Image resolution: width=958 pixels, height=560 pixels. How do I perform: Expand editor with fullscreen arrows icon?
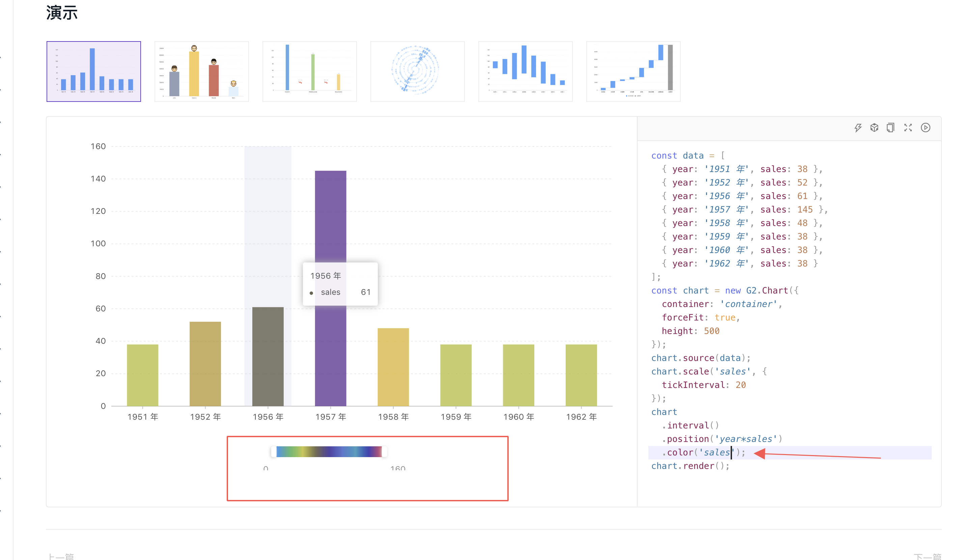(908, 128)
